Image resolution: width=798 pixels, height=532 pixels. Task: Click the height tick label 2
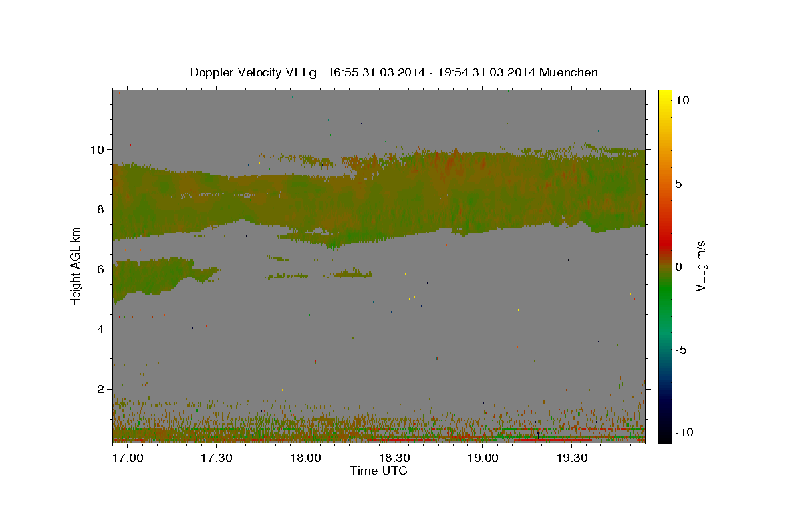(101, 388)
